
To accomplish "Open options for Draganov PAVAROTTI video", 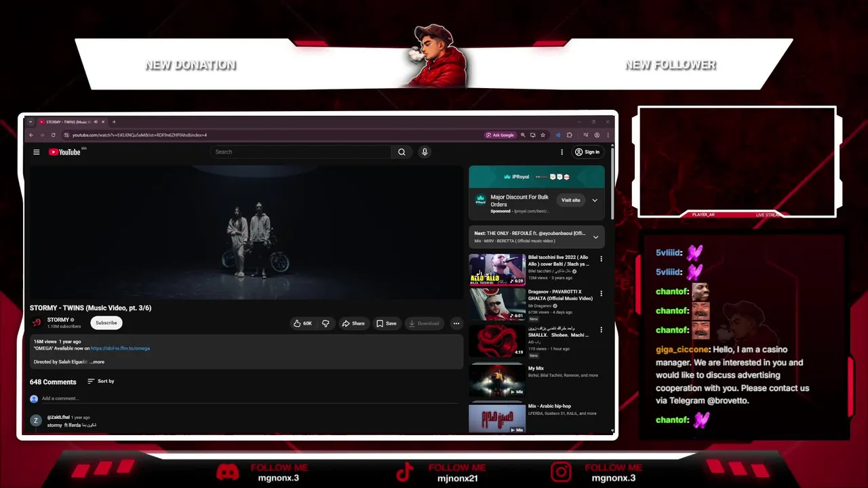I will click(601, 295).
